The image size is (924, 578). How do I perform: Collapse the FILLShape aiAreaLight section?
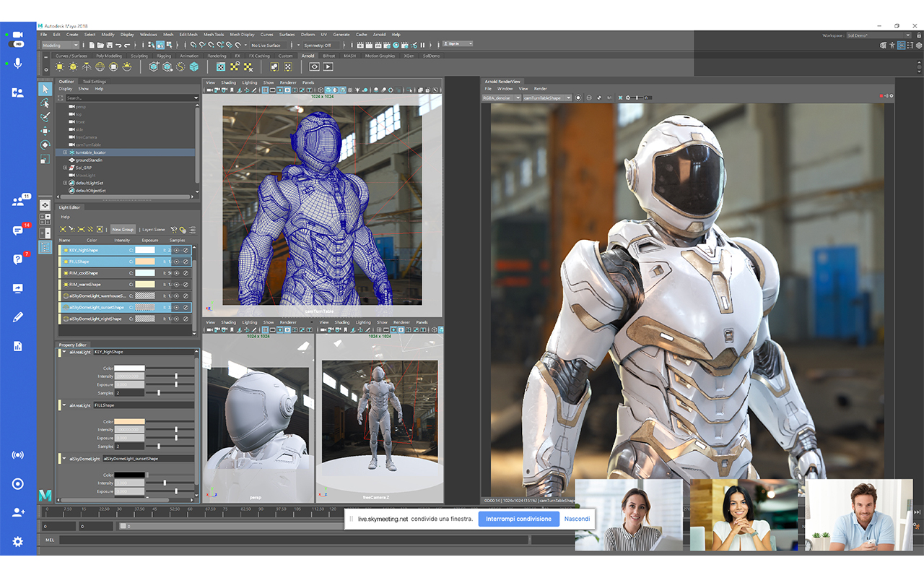pos(64,405)
